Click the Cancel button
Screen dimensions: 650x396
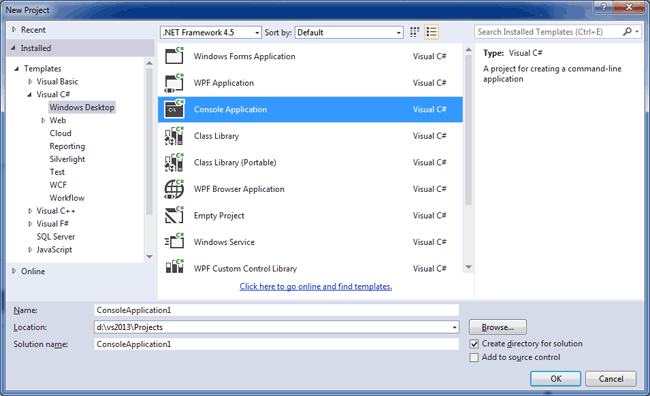point(611,379)
